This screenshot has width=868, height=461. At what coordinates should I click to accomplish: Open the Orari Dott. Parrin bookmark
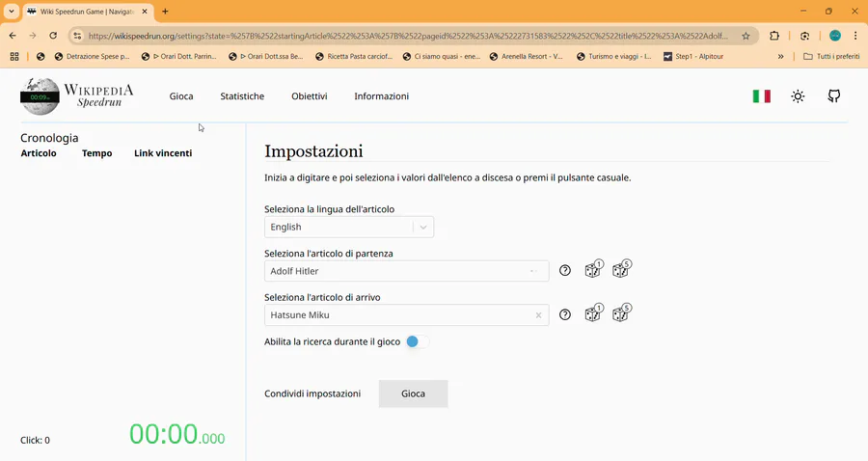[178, 57]
